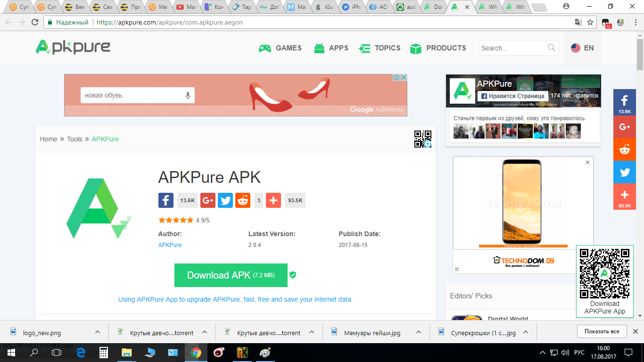Switch the РУС input language indicator

(x=579, y=353)
